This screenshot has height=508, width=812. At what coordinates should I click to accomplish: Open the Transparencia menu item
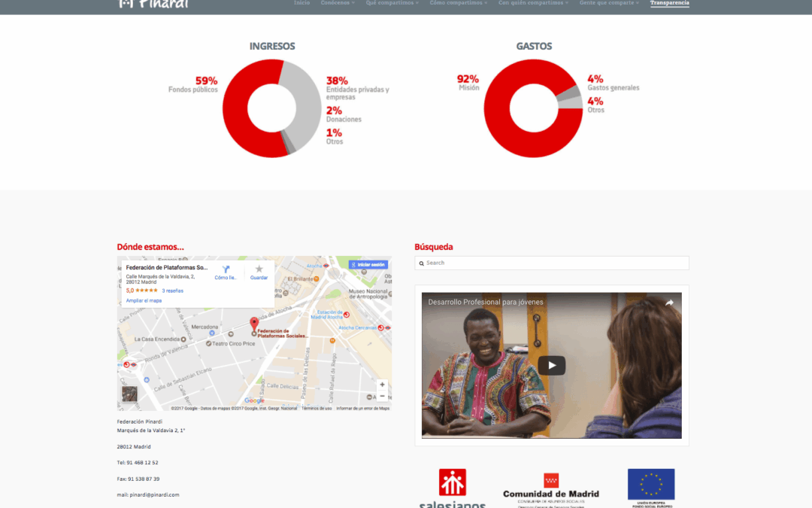click(x=669, y=3)
